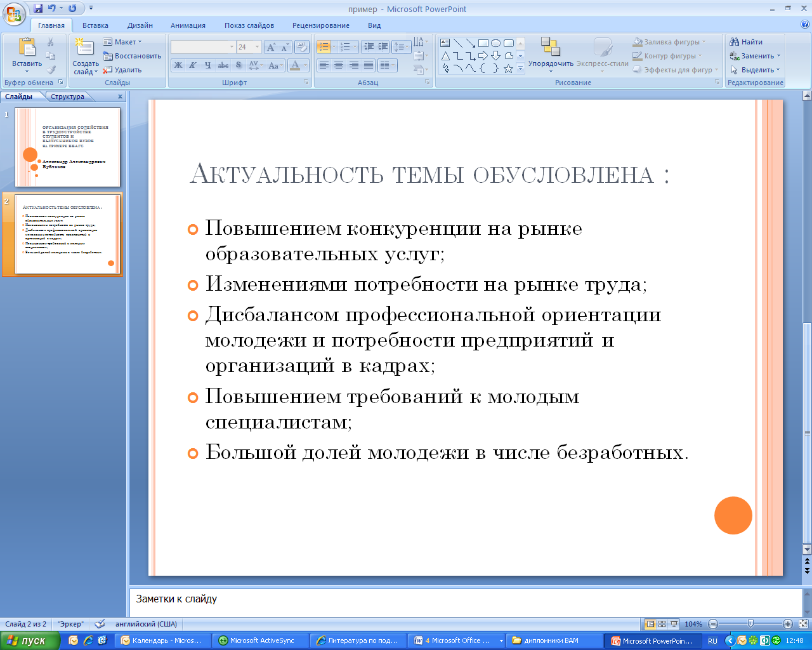Start slideshow from status bar icon
Viewport: 812px width, 650px height.
(x=674, y=625)
